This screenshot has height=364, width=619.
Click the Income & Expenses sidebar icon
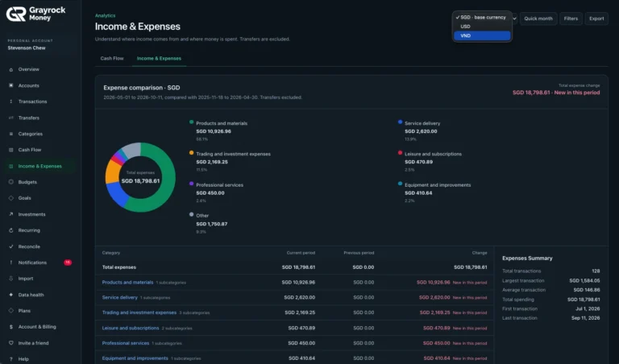coord(11,166)
